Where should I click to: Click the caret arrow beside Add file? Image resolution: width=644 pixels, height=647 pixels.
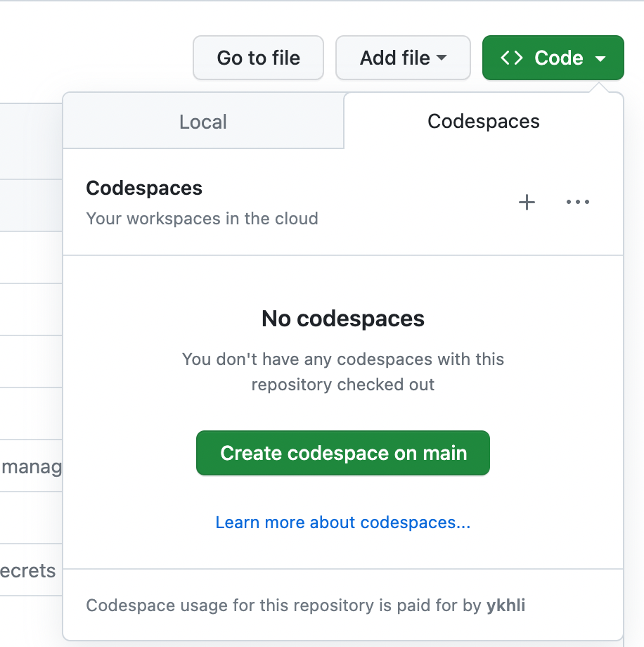coord(442,58)
